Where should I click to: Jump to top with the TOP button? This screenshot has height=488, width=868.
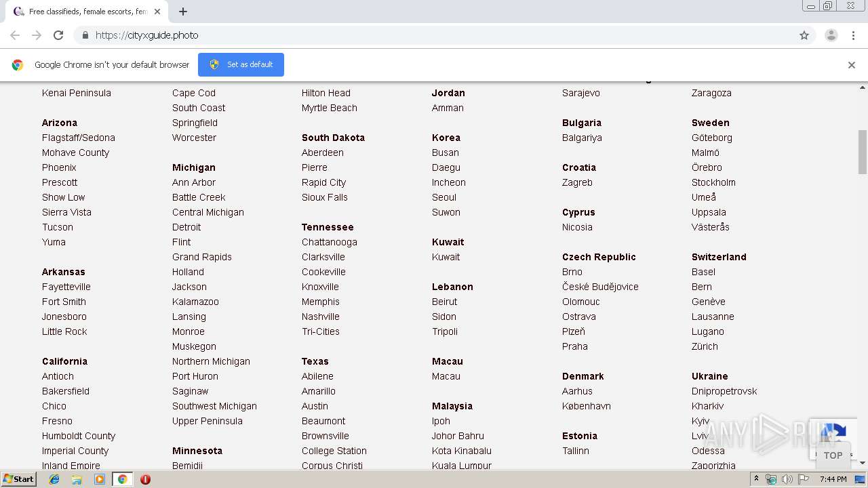coord(833,455)
